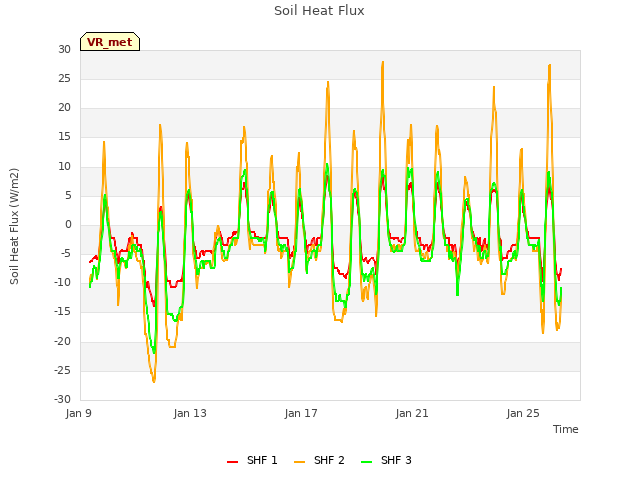The height and width of the screenshot is (480, 640).
Task: Click the red SHF 1 legend swatch
Action: click(x=232, y=462)
